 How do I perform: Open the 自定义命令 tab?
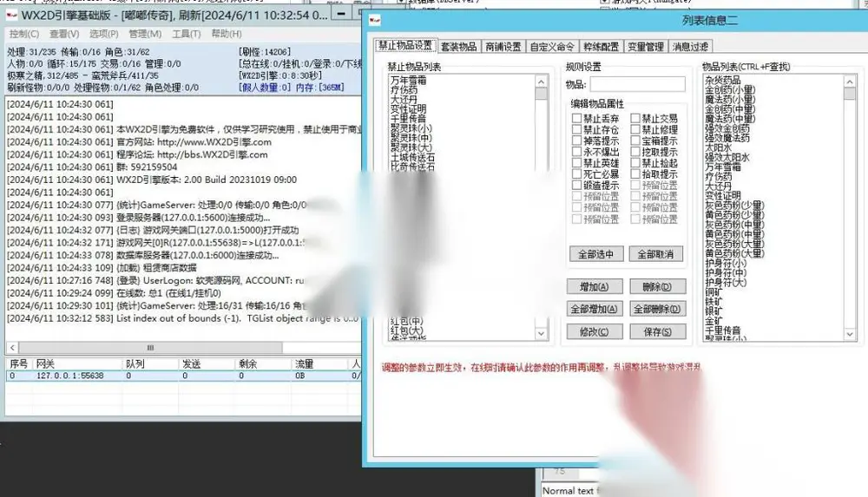(x=552, y=47)
